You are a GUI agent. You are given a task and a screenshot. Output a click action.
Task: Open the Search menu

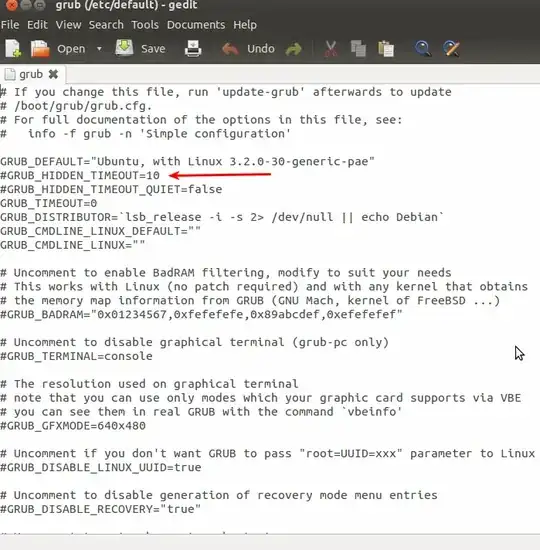pyautogui.click(x=106, y=25)
